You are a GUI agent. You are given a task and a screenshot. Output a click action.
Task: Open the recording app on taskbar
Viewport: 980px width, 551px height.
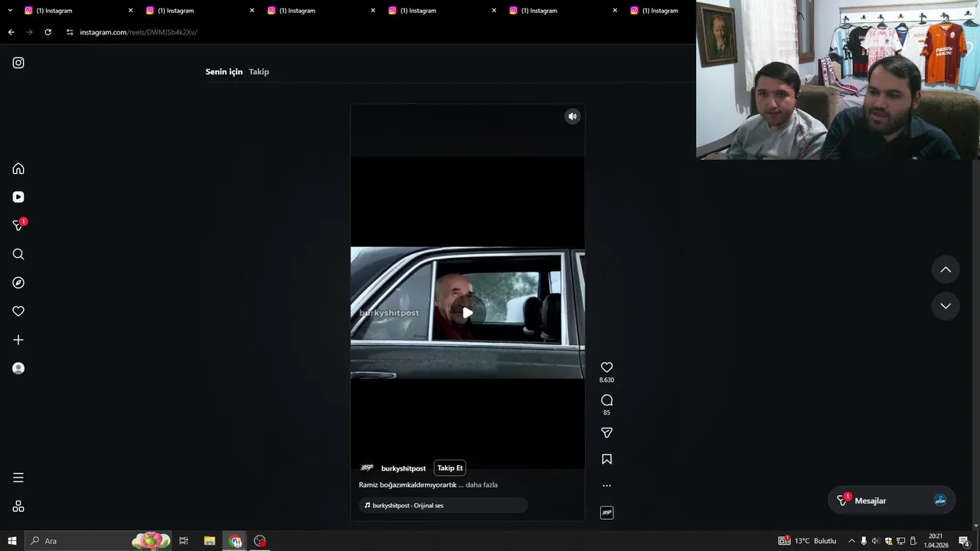pos(260,541)
